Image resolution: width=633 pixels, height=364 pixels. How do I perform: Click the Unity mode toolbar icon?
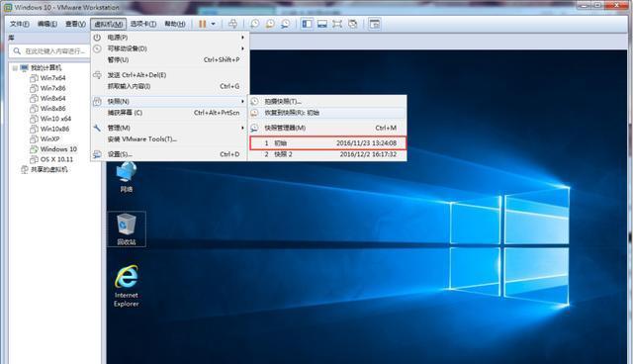[352, 24]
